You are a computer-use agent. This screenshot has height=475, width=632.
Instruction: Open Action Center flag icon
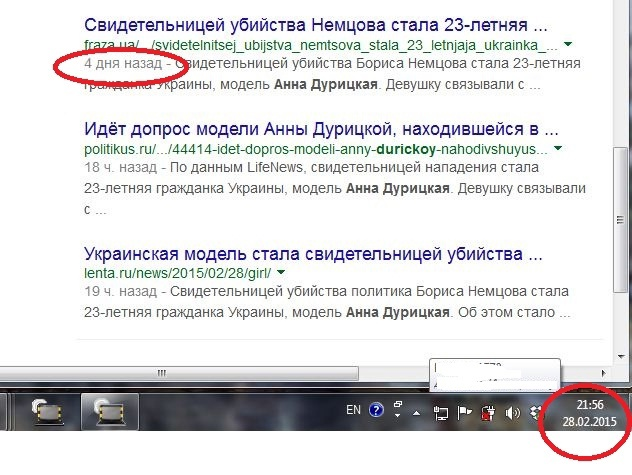[464, 412]
